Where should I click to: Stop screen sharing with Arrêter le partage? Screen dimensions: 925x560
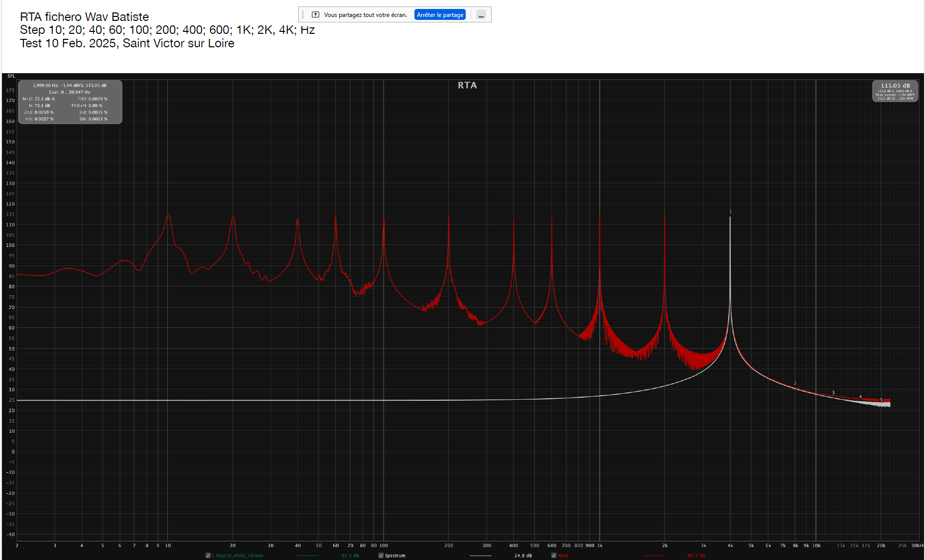click(440, 15)
